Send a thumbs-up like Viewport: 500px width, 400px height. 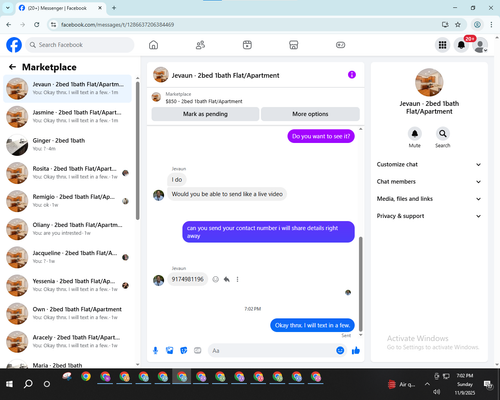[356, 350]
